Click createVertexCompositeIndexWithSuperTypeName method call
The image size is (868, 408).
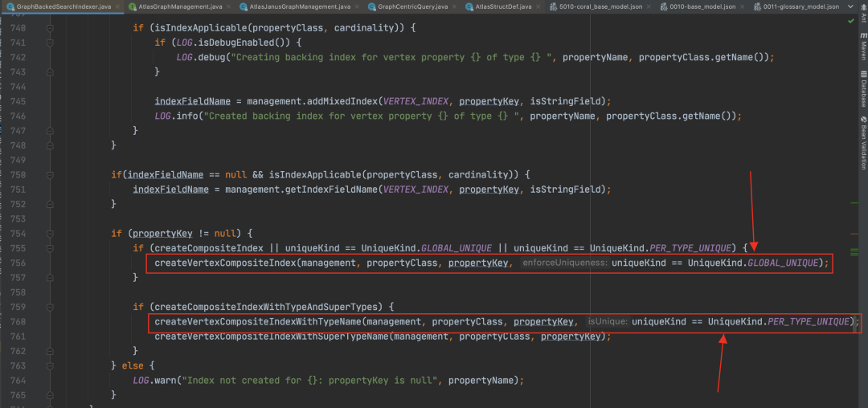(x=272, y=337)
